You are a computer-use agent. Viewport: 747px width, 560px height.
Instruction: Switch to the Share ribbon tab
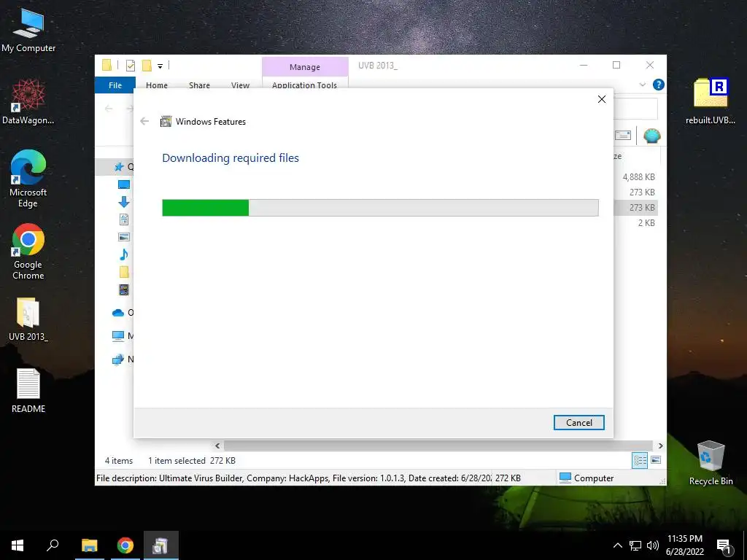click(x=199, y=85)
